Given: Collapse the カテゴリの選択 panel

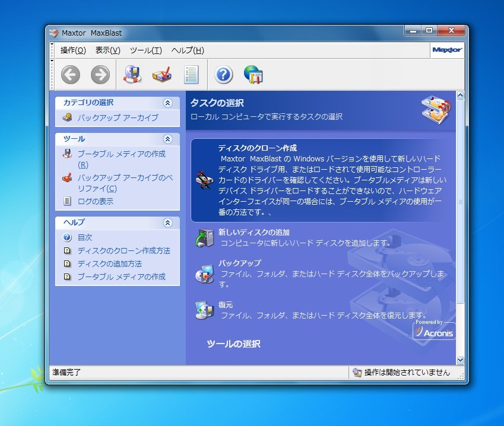Looking at the screenshot, I should [167, 103].
